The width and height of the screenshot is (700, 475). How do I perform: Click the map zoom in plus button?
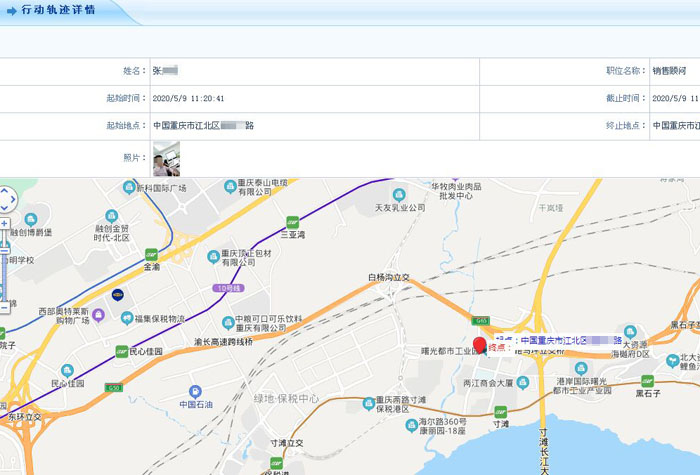tap(5, 224)
